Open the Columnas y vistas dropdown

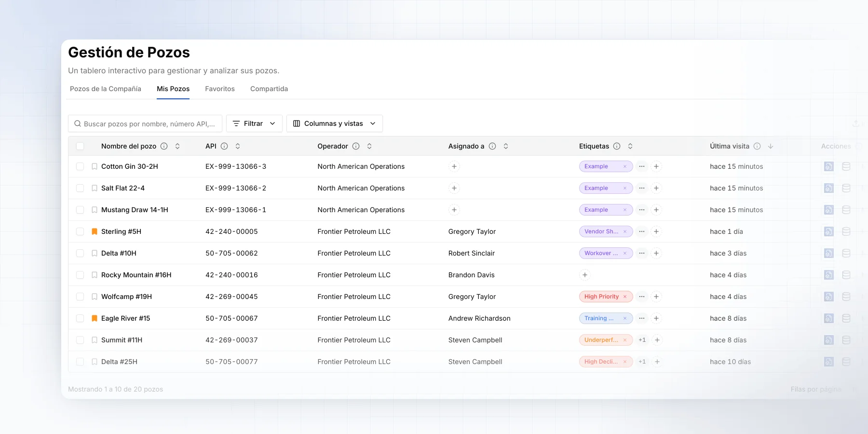point(335,123)
